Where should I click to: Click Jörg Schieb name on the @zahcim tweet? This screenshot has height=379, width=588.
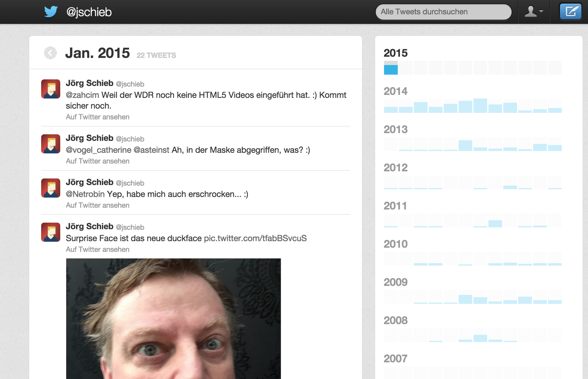(89, 83)
